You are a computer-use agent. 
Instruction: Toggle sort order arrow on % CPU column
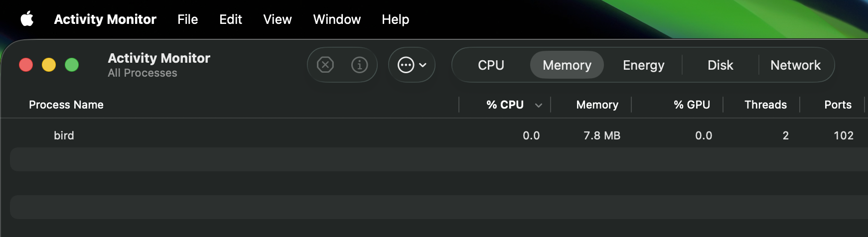pyautogui.click(x=539, y=105)
